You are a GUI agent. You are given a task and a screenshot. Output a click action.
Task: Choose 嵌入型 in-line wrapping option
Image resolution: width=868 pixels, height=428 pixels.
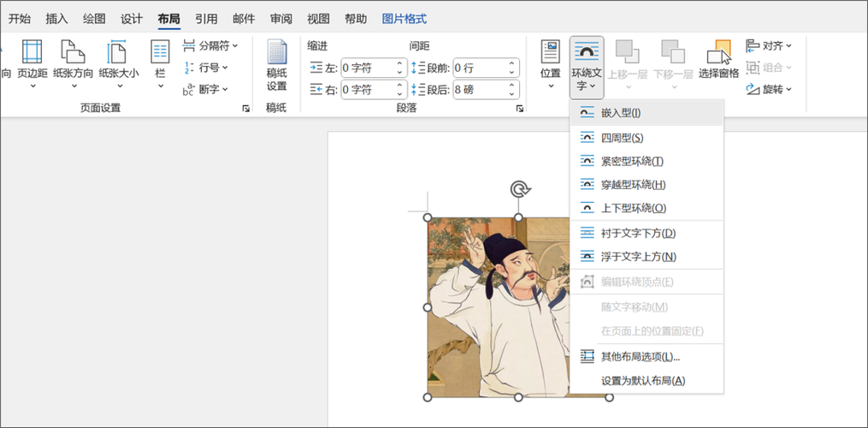coord(647,112)
